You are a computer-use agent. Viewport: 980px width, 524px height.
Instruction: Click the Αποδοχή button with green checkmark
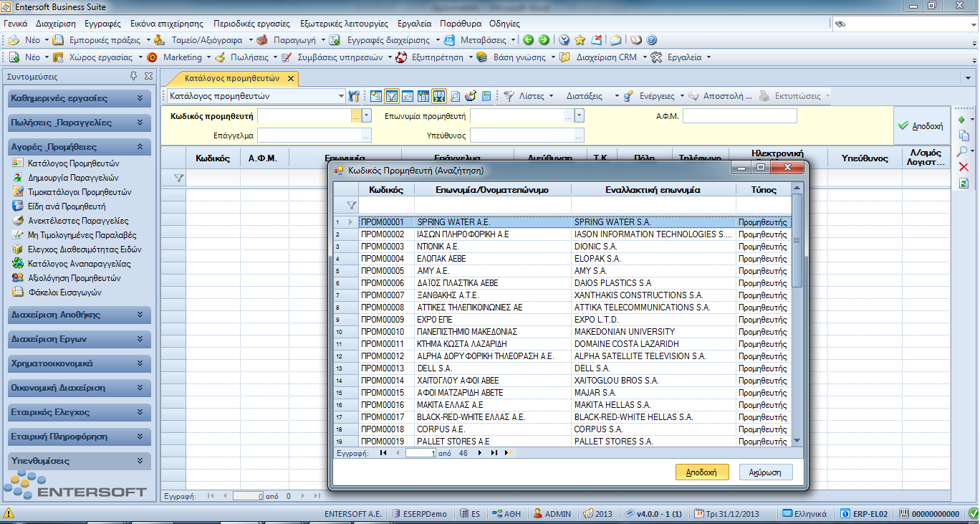921,125
